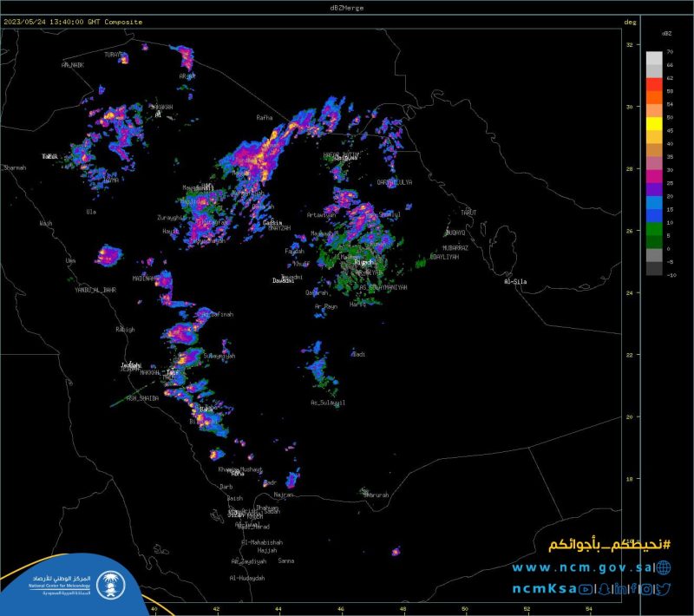Click the Snapchat ghost icon
Screen dimensions: 694x616
click(604, 590)
